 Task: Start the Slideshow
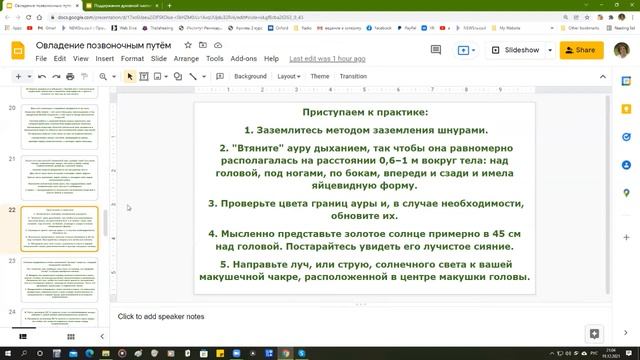click(x=516, y=50)
